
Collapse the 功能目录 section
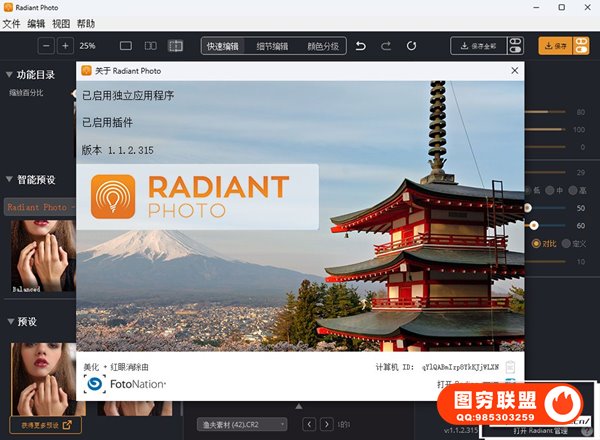[x=10, y=74]
